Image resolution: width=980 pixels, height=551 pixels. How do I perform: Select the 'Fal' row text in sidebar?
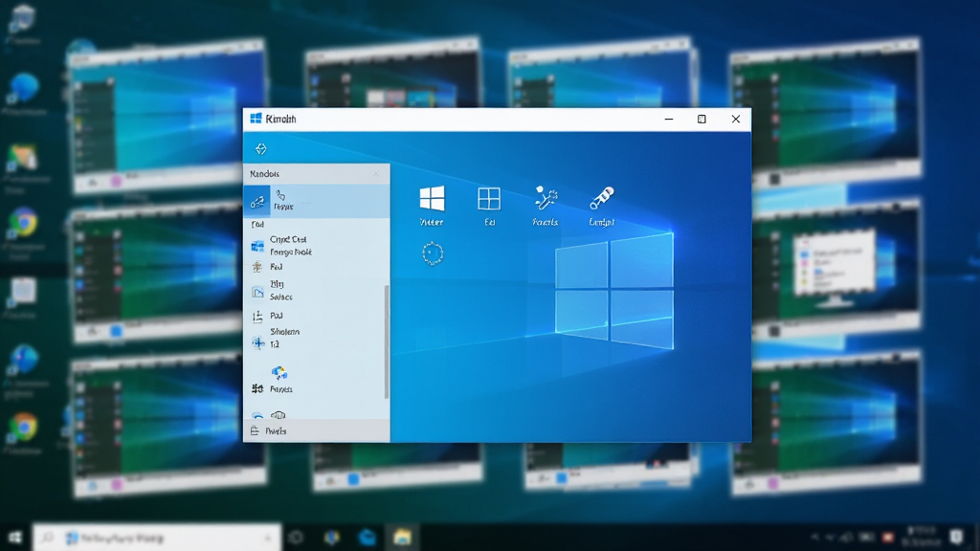(x=277, y=267)
